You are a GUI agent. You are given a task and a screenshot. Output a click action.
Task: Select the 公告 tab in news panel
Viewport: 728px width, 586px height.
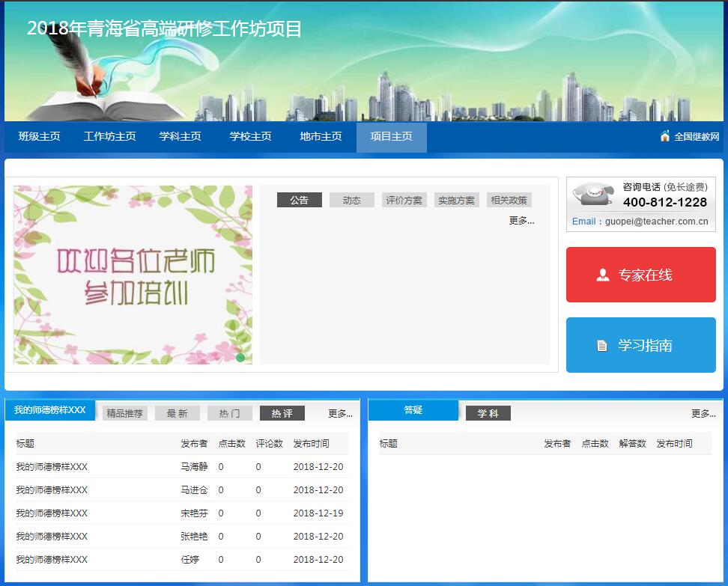300,200
